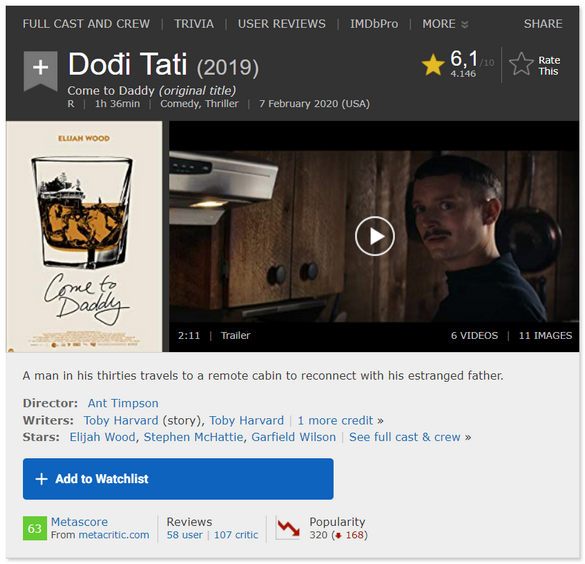Screen dimensions: 585x564
Task: View the 6 VIDEOS gallery
Action: point(474,335)
